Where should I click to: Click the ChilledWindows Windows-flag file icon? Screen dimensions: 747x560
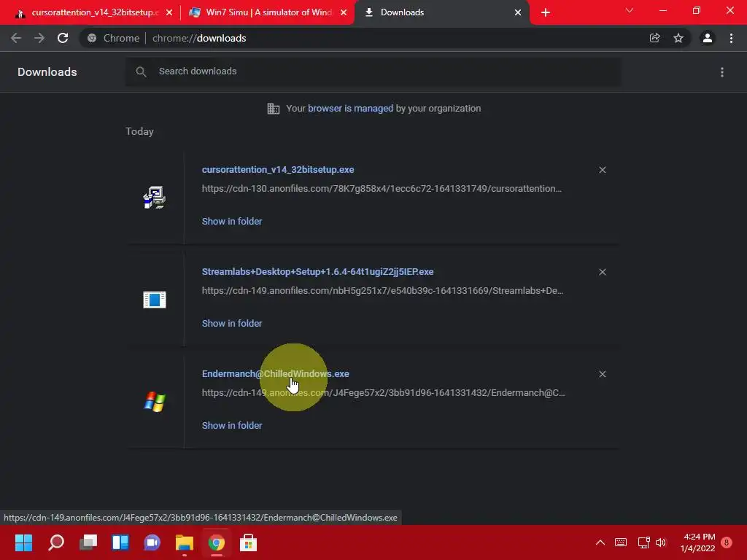point(155,402)
